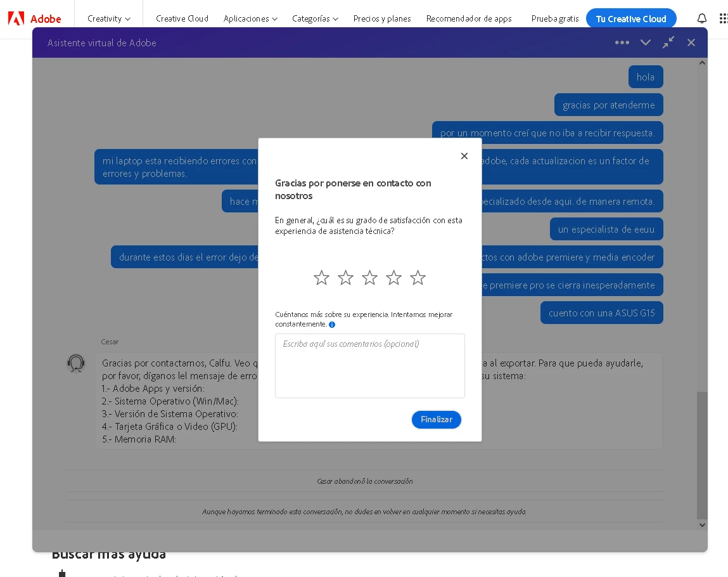Open the three-dots options in chat header
728x577 pixels.
[x=622, y=42]
